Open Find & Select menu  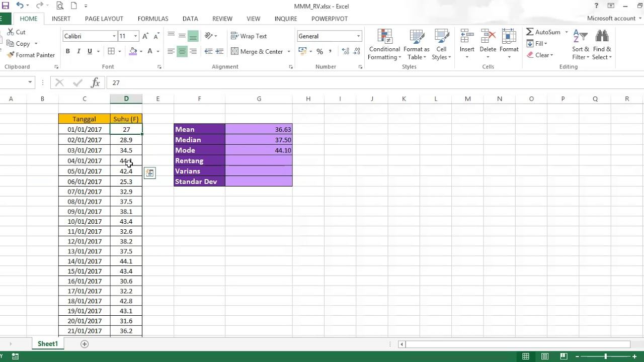point(602,44)
